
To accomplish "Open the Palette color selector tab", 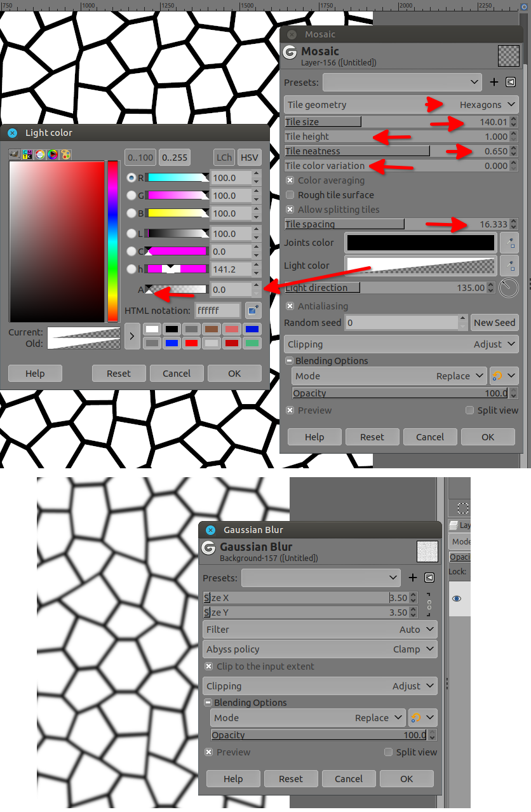I will (65, 154).
